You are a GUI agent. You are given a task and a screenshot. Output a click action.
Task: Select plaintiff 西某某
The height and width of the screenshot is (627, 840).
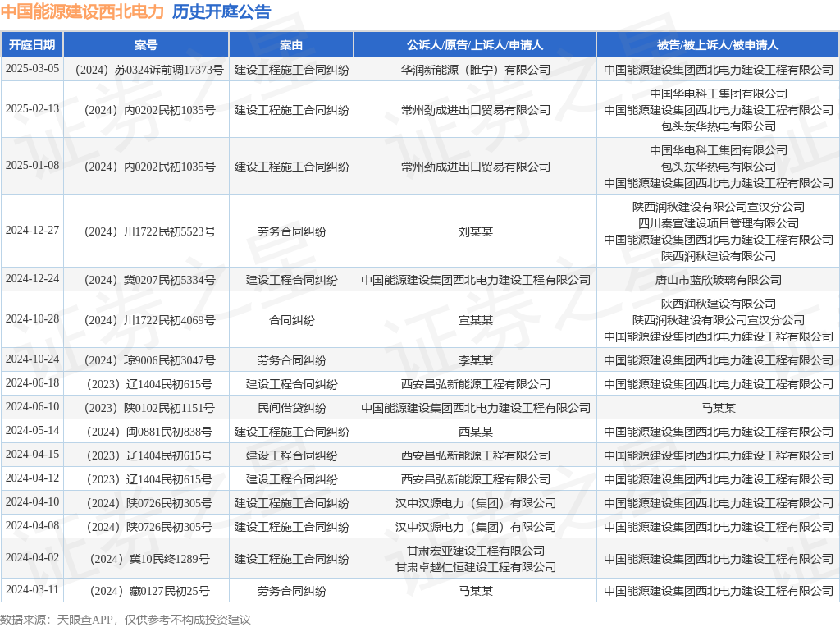475,432
